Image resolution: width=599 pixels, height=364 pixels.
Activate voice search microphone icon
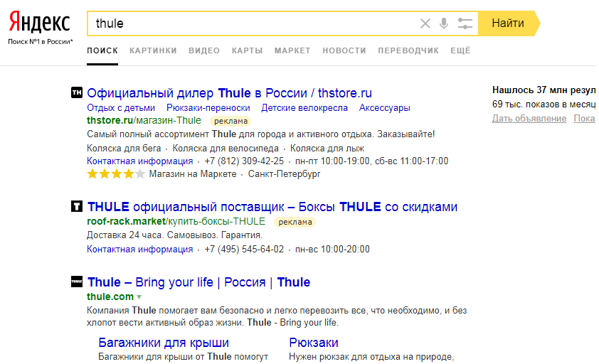[x=445, y=23]
